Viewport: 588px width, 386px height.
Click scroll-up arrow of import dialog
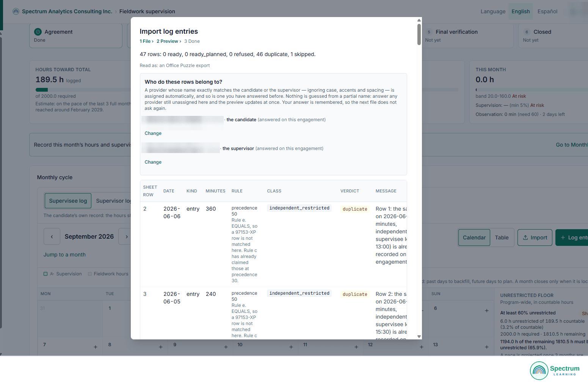pyautogui.click(x=419, y=20)
